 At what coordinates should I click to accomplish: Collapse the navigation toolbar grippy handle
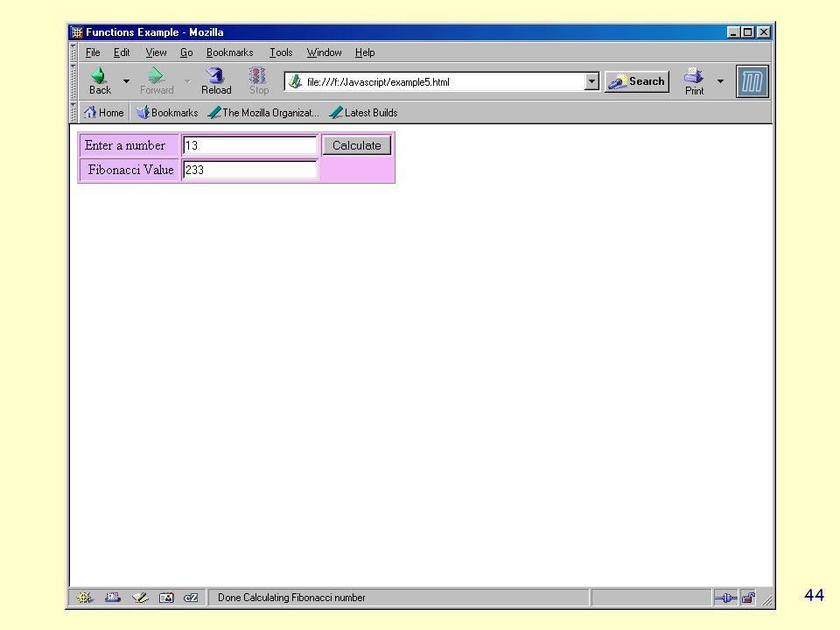coord(73,81)
